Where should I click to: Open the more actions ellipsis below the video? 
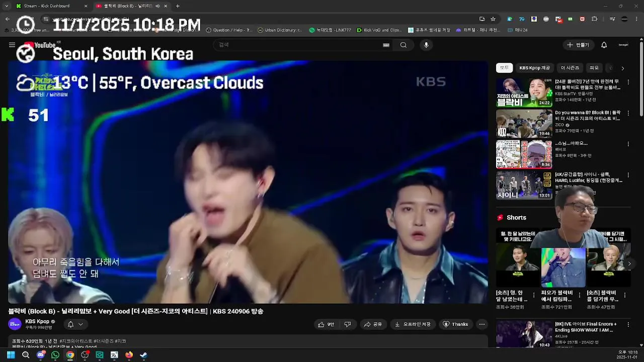point(482,324)
